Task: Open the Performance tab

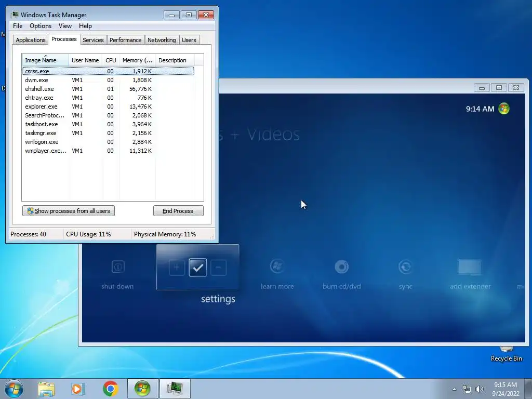Action: tap(126, 40)
